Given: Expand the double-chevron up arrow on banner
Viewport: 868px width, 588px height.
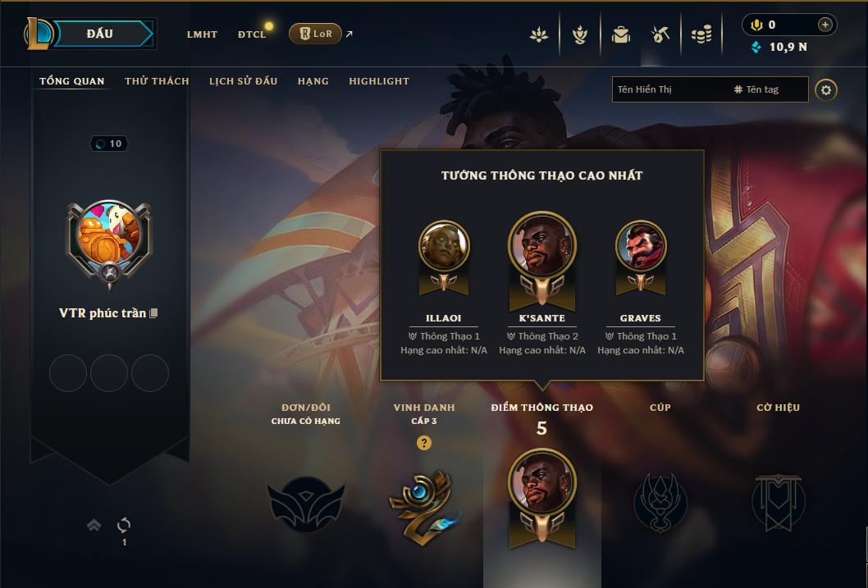Looking at the screenshot, I should tap(94, 525).
